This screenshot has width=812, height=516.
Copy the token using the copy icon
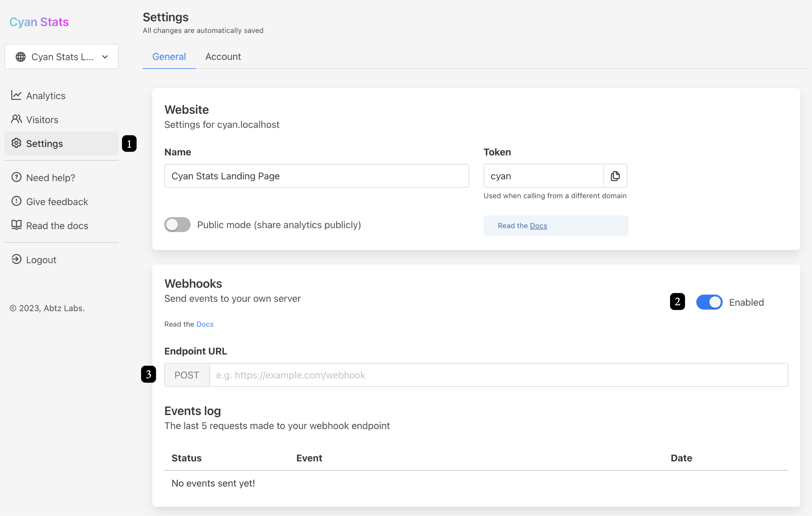(615, 175)
